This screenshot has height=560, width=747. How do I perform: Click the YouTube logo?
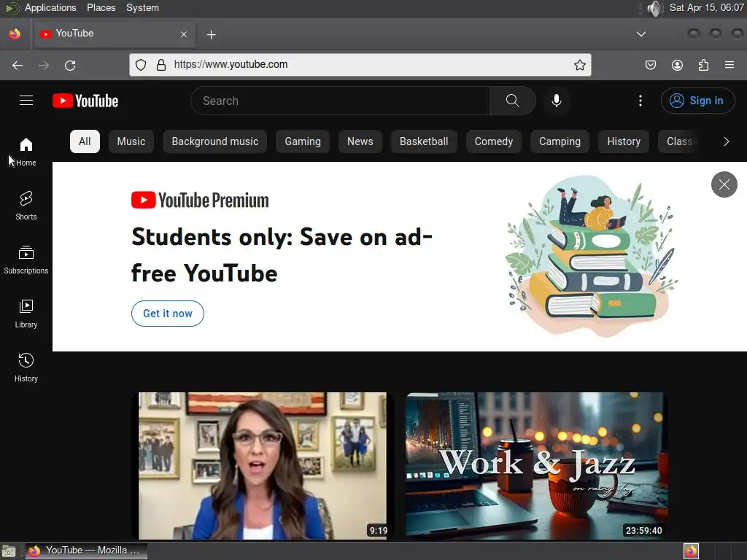(x=85, y=101)
